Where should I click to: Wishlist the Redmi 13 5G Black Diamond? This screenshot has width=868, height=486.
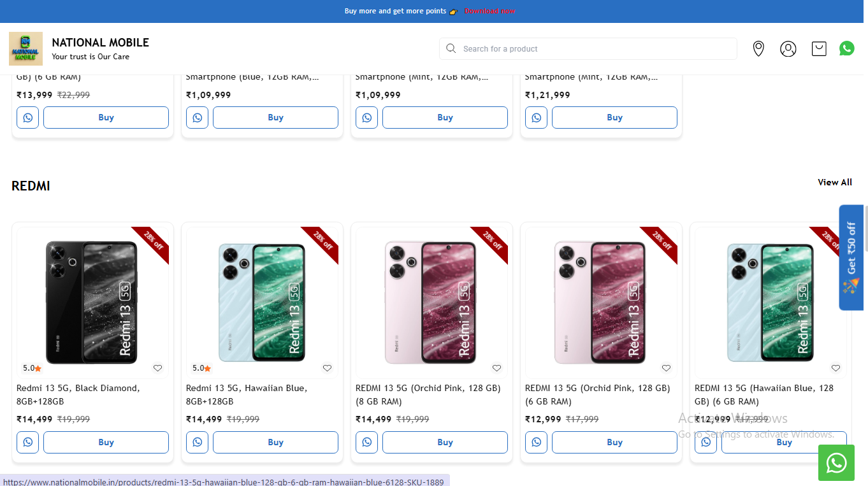coord(158,368)
